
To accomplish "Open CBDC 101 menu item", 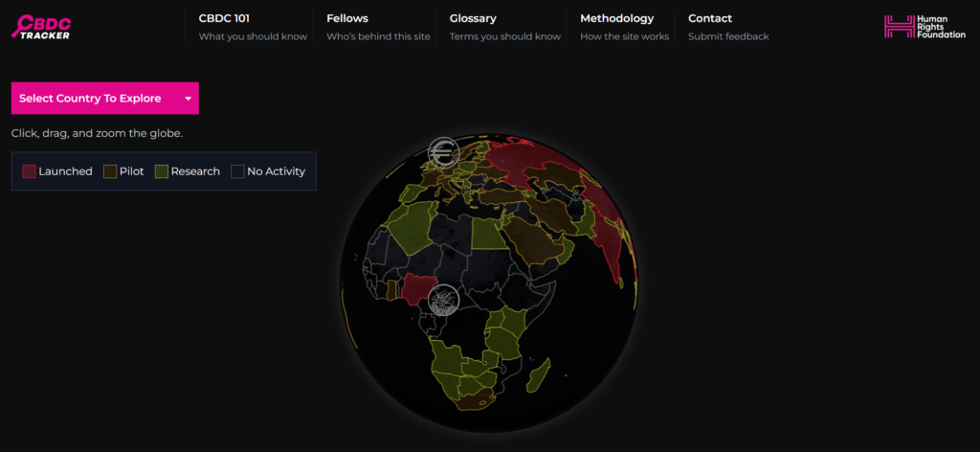I will (224, 19).
